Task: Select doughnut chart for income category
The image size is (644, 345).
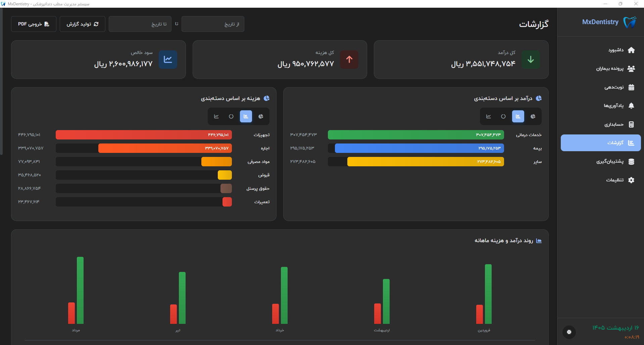Action: 503,116
